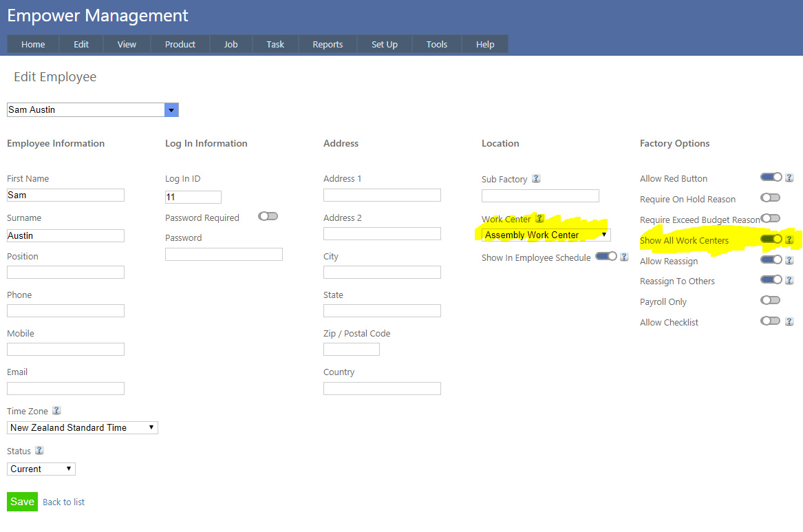
Task: Click the Work Center help icon
Action: coord(539,219)
